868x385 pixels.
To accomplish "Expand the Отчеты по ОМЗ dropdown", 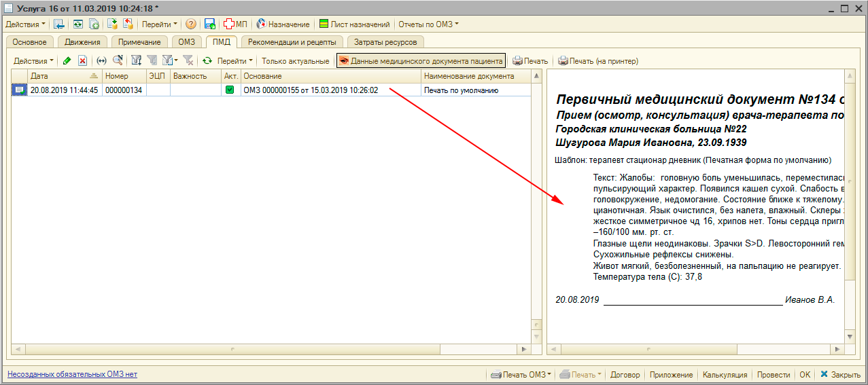I will pyautogui.click(x=428, y=24).
